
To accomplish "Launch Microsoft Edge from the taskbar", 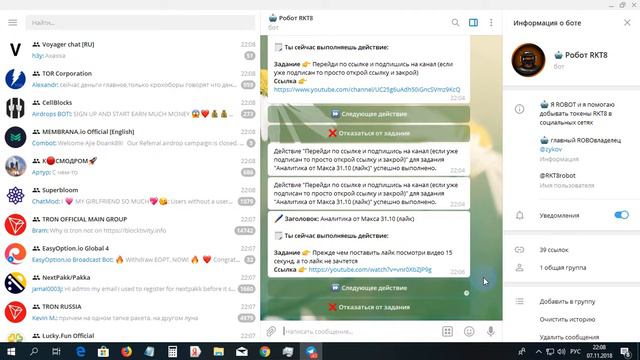I will pyautogui.click(x=80, y=351).
